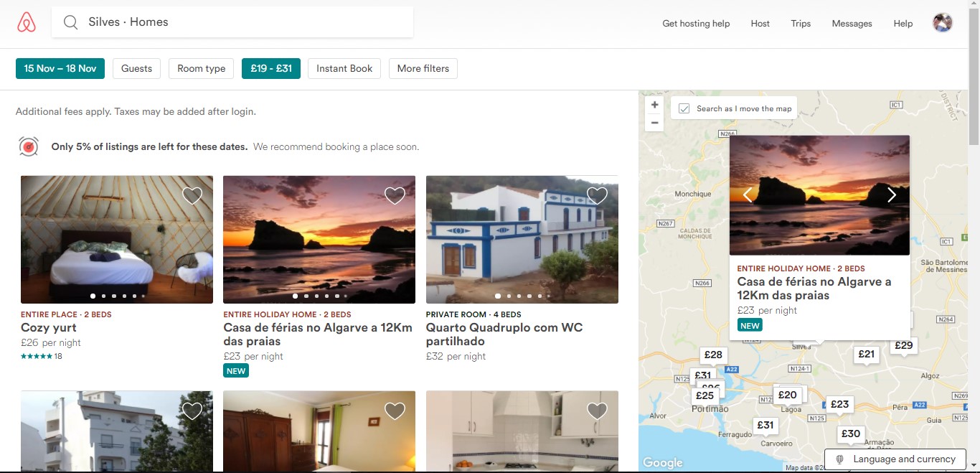This screenshot has height=473, width=980.
Task: Select the £28 price marker on map
Action: (713, 355)
